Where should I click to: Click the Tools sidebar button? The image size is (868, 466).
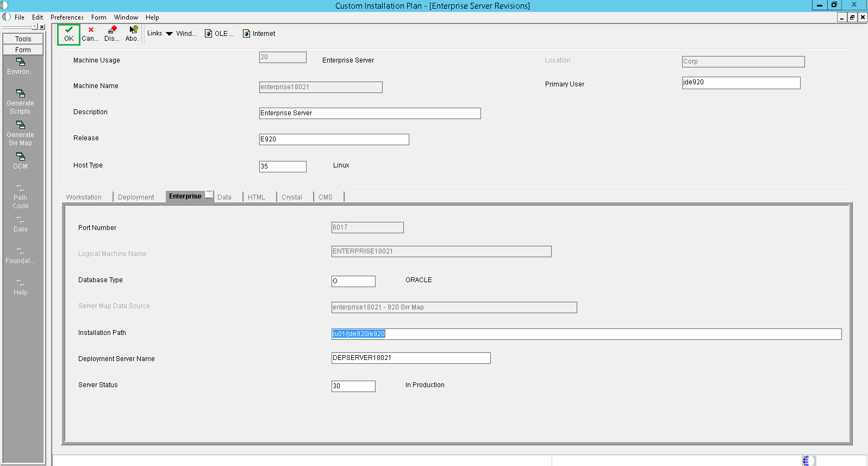pos(23,39)
